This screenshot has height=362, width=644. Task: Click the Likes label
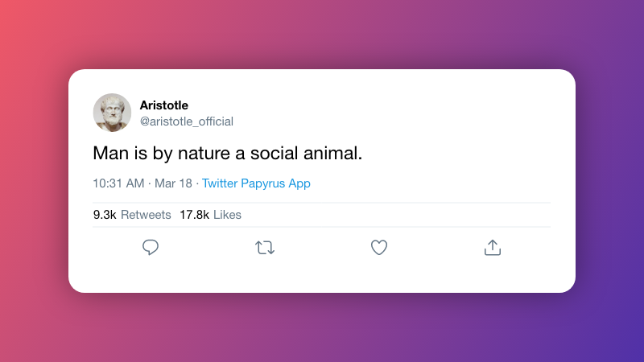click(227, 215)
